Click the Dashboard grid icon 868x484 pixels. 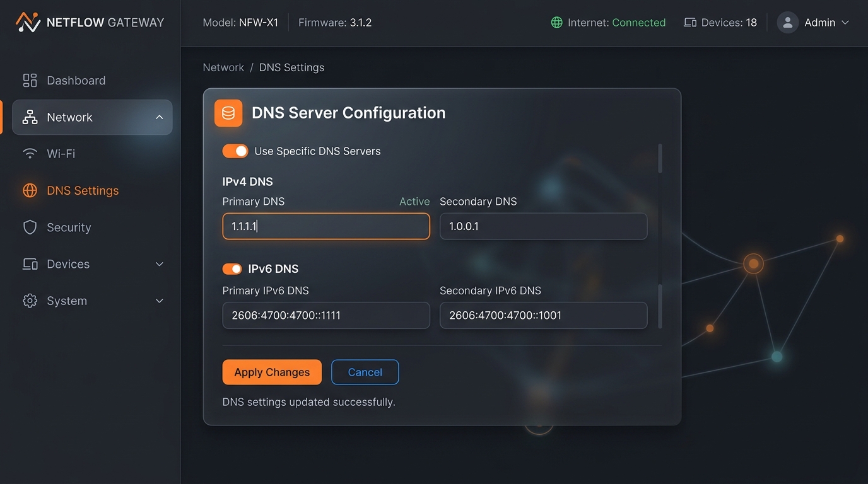pos(30,81)
